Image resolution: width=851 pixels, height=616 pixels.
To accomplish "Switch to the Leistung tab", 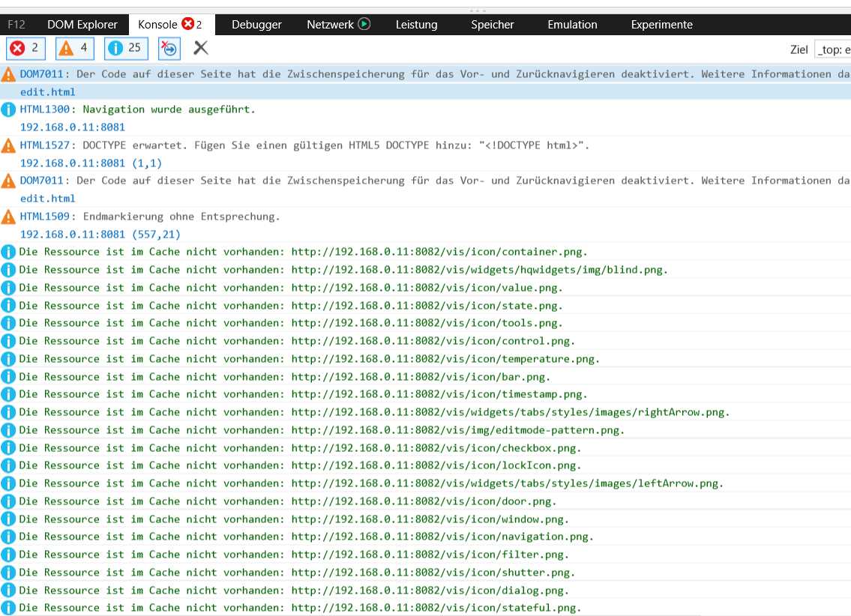I will coord(416,25).
